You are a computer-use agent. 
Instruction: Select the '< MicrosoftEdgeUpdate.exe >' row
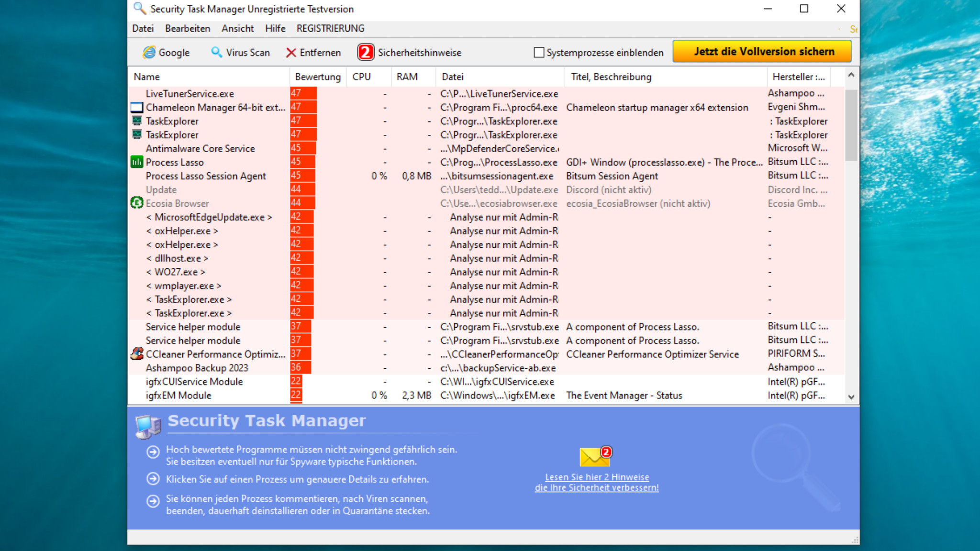[x=486, y=217]
